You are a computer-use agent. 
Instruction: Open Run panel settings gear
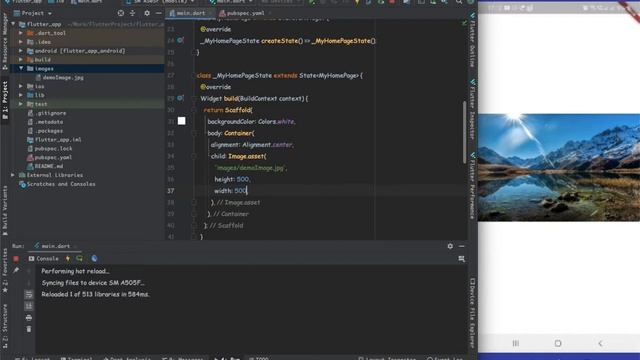450,246
